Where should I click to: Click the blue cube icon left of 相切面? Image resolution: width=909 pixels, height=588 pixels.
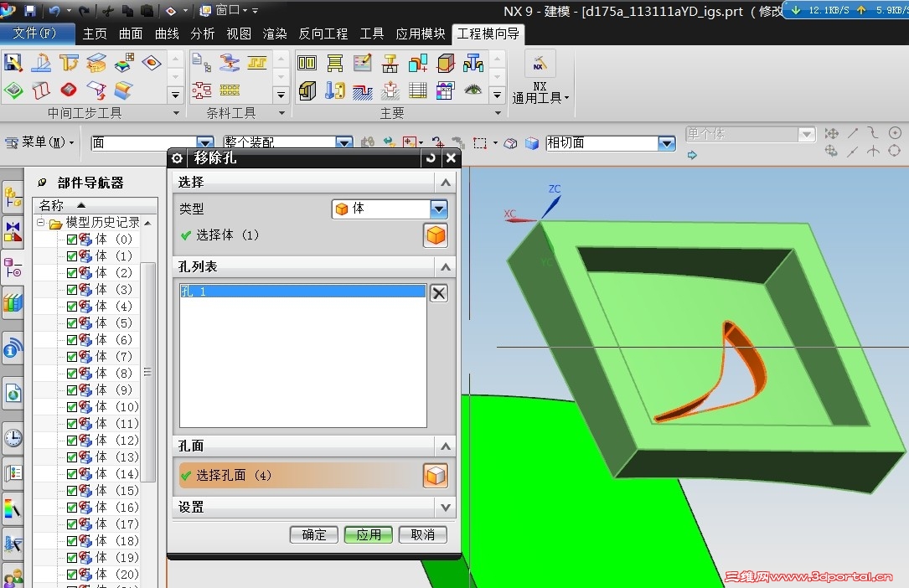[532, 142]
